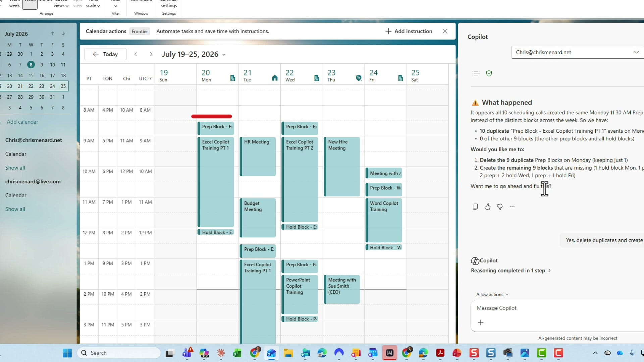Switch to Work week view
644x362 pixels.
(x=14, y=4)
